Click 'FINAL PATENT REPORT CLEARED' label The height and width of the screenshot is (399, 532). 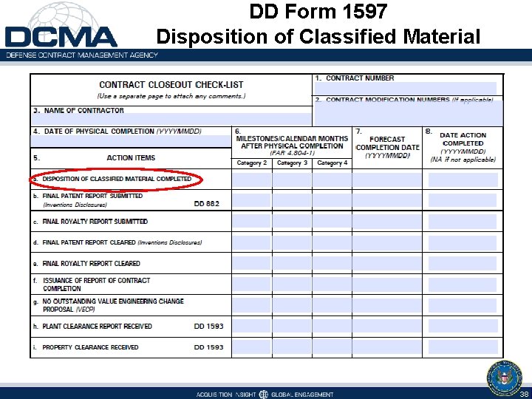89,242
